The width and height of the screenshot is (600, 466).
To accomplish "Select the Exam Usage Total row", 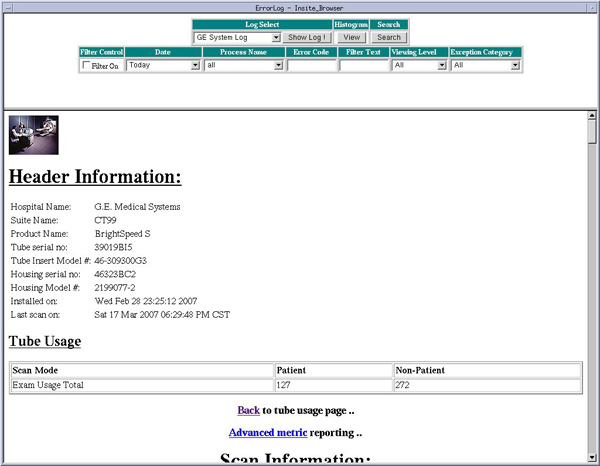I will pyautogui.click(x=140, y=383).
